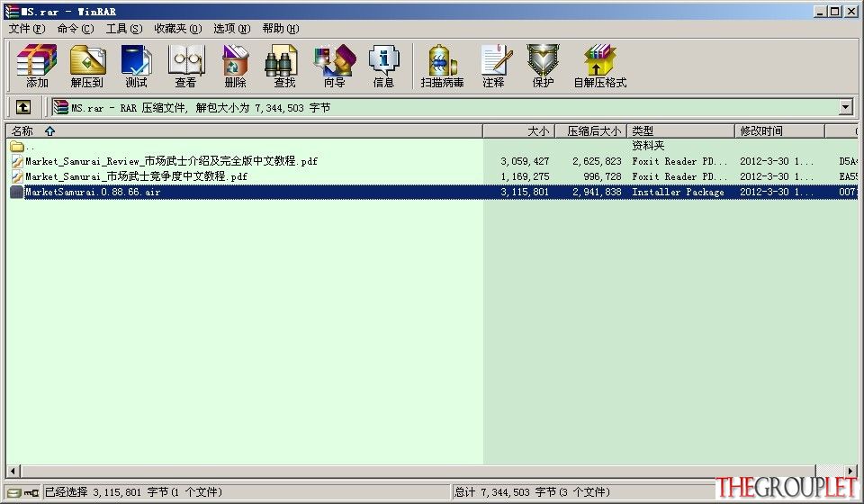The height and width of the screenshot is (504, 864).
Task: Click size value 3,059,427
Action: tap(525, 161)
